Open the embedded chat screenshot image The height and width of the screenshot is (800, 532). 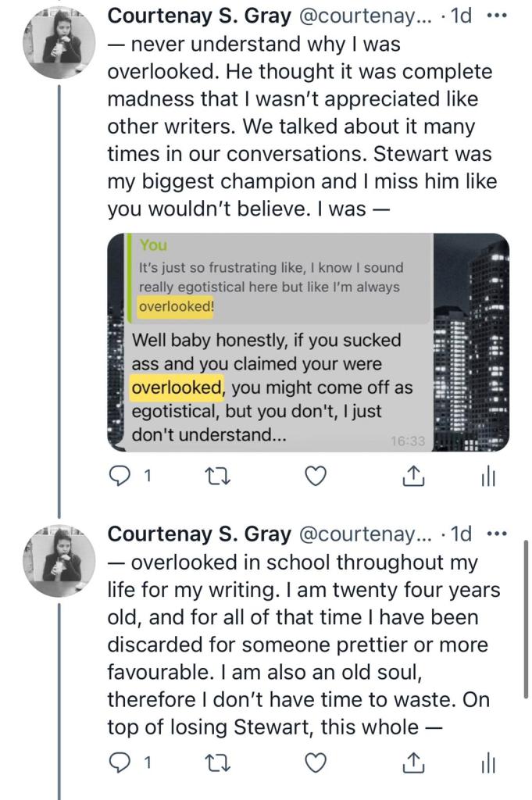308,342
